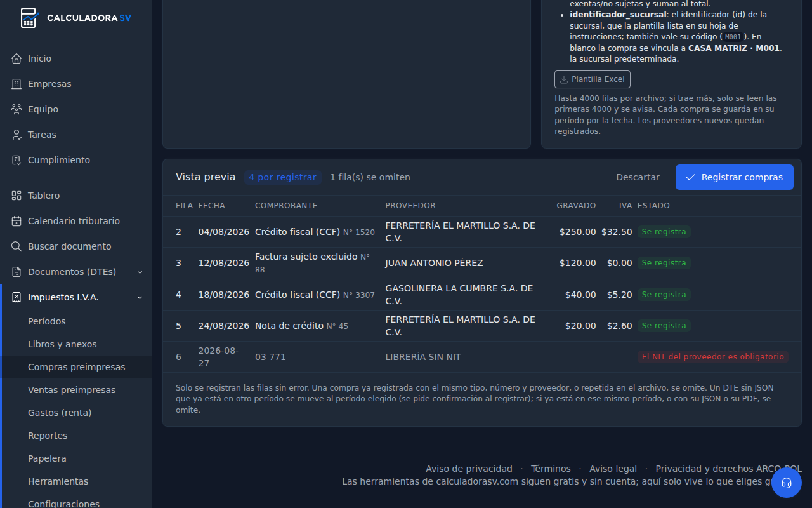
Task: Click the Inicio house icon
Action: [16, 58]
